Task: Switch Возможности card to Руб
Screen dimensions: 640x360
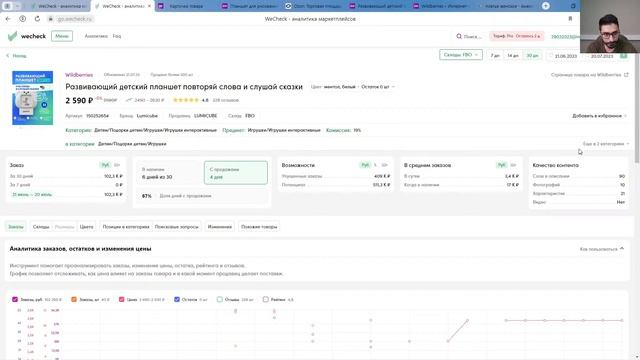Action: pos(364,165)
